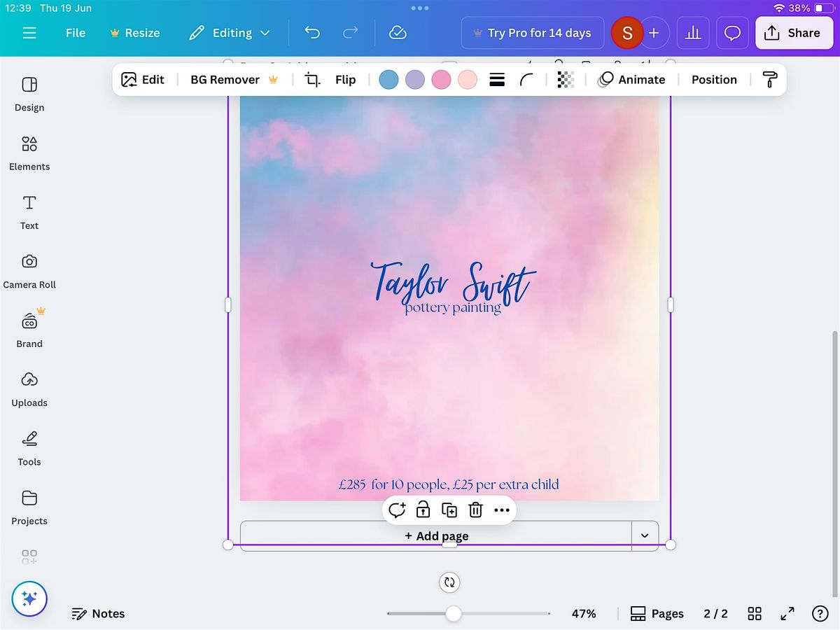Click the trash delete icon
840x630 pixels.
pyautogui.click(x=475, y=510)
